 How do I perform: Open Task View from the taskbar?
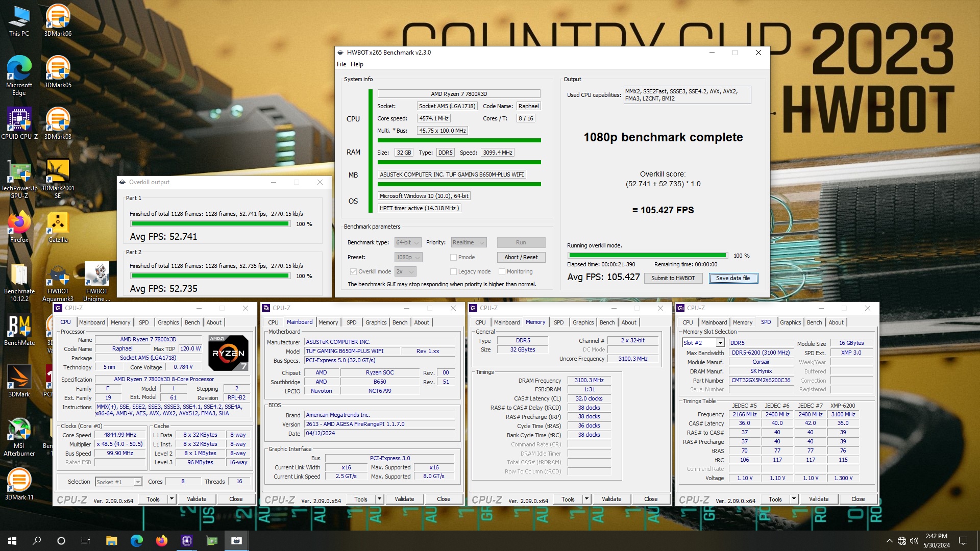pos(86,541)
